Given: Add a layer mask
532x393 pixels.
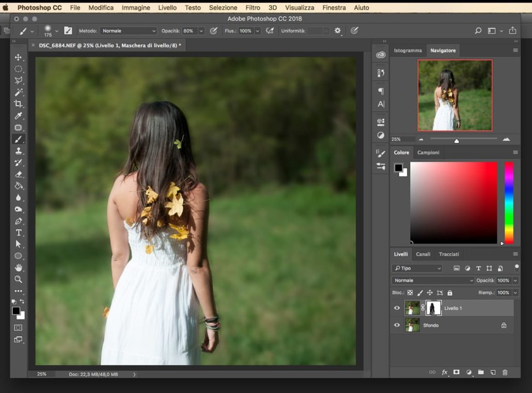Looking at the screenshot, I should [x=457, y=372].
